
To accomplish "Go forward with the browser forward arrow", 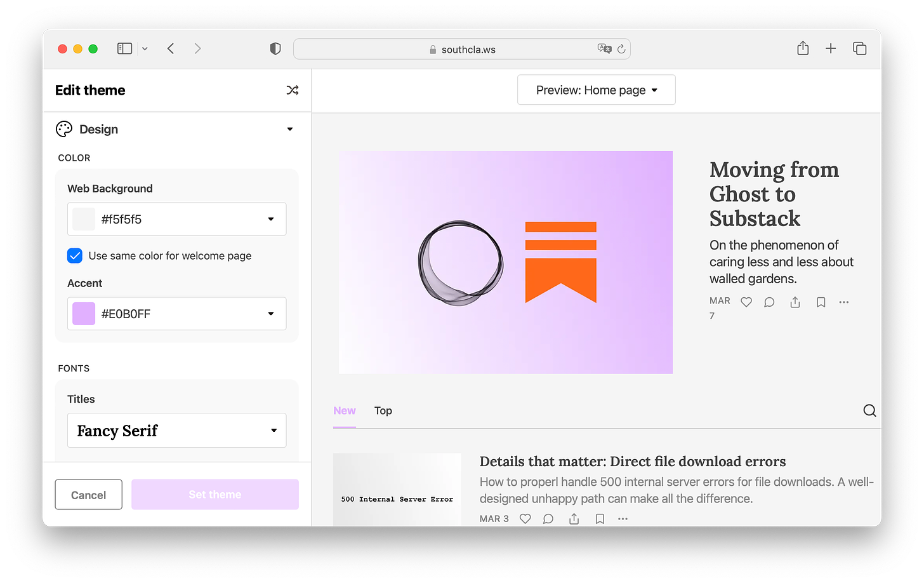I will pos(197,49).
